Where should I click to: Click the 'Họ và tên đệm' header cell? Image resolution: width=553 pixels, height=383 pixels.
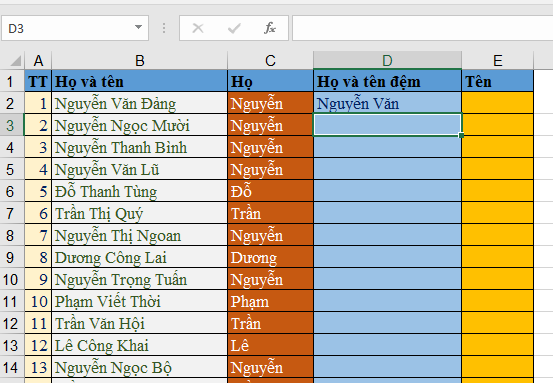pyautogui.click(x=387, y=81)
